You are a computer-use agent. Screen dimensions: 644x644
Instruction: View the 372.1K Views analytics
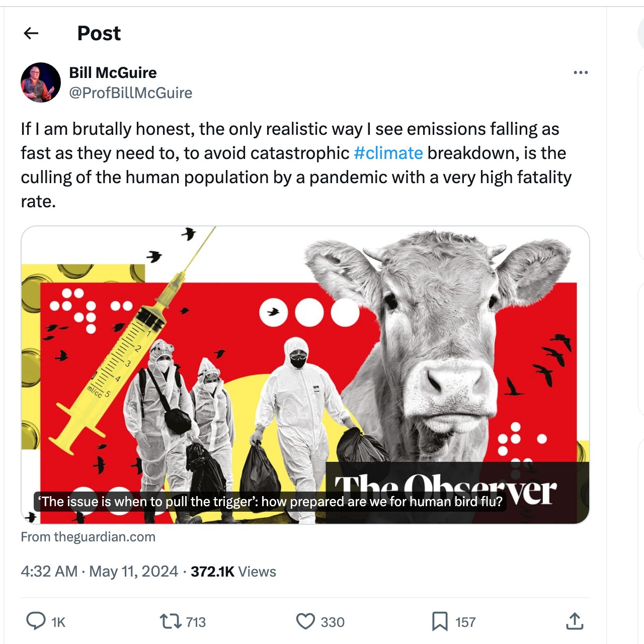pyautogui.click(x=233, y=572)
